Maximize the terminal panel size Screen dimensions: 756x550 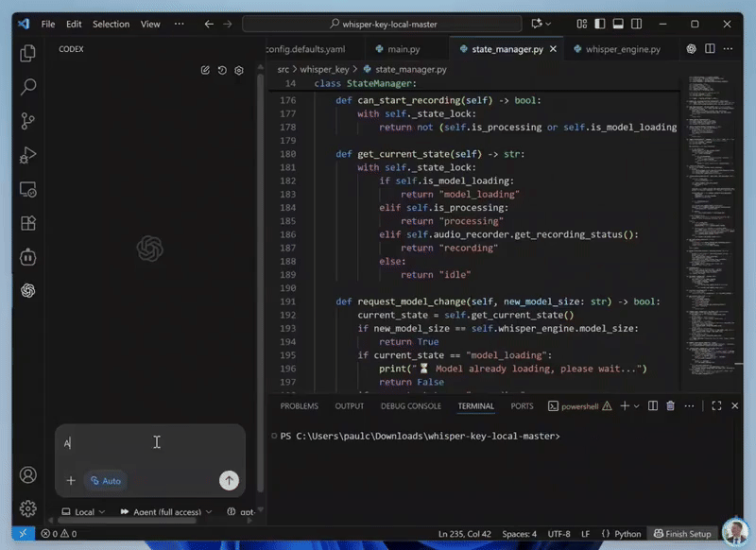click(x=716, y=405)
